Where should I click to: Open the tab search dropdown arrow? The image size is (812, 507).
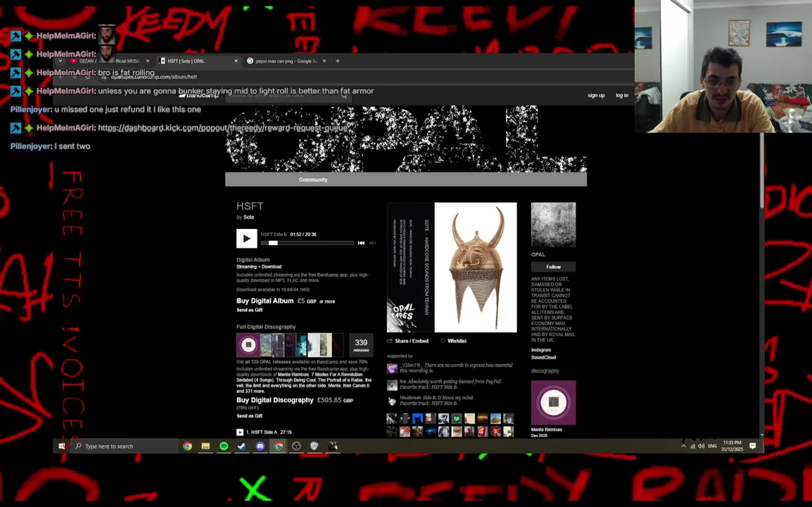[x=60, y=61]
